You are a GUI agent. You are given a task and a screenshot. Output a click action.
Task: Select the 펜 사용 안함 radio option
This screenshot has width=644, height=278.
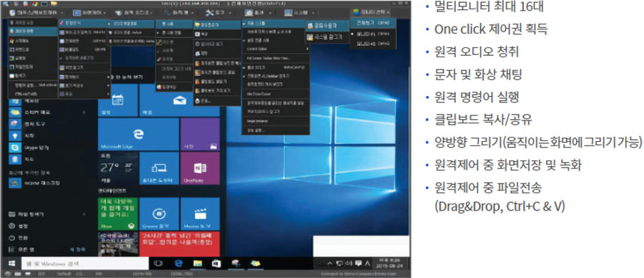[x=174, y=33]
